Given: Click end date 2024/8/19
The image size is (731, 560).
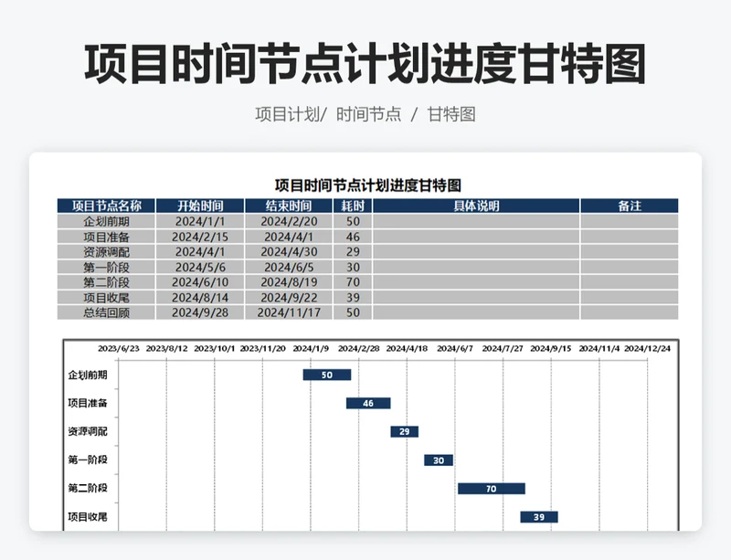Looking at the screenshot, I should [x=289, y=282].
